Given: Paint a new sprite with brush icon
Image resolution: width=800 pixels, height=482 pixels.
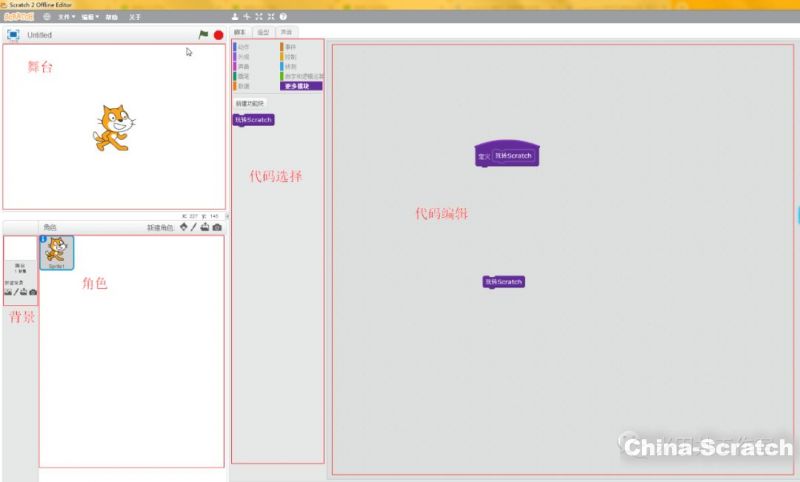Looking at the screenshot, I should pos(193,228).
